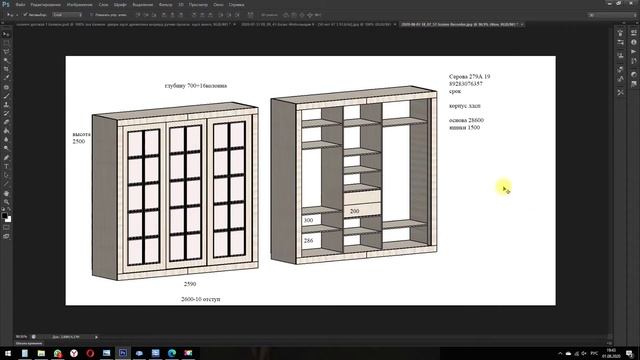Select the Pen tool
The width and height of the screenshot is (640, 360).
pyautogui.click(x=6, y=158)
